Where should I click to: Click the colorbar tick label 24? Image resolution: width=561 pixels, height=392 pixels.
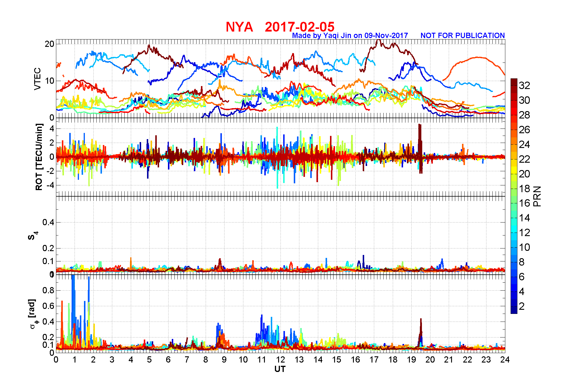tap(524, 144)
